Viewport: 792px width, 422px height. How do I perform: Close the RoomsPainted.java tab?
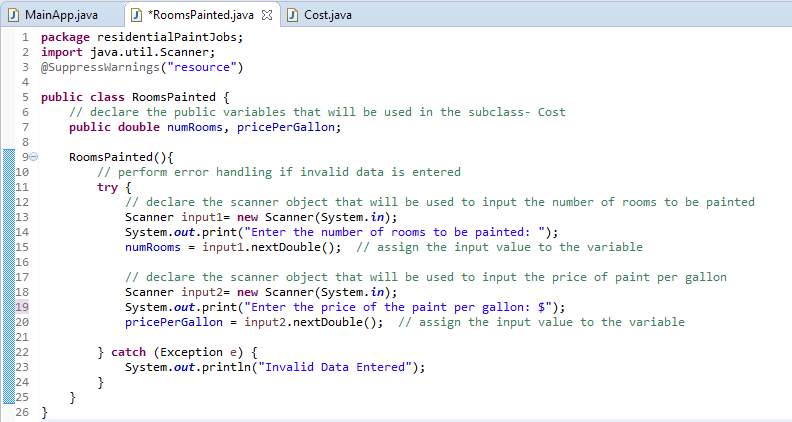[265, 15]
